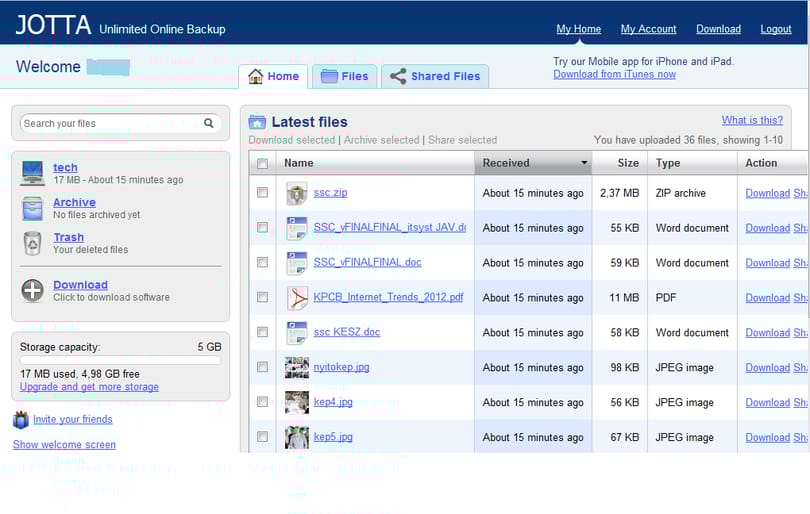
Task: Click the Latest files folder icon
Action: point(257,122)
